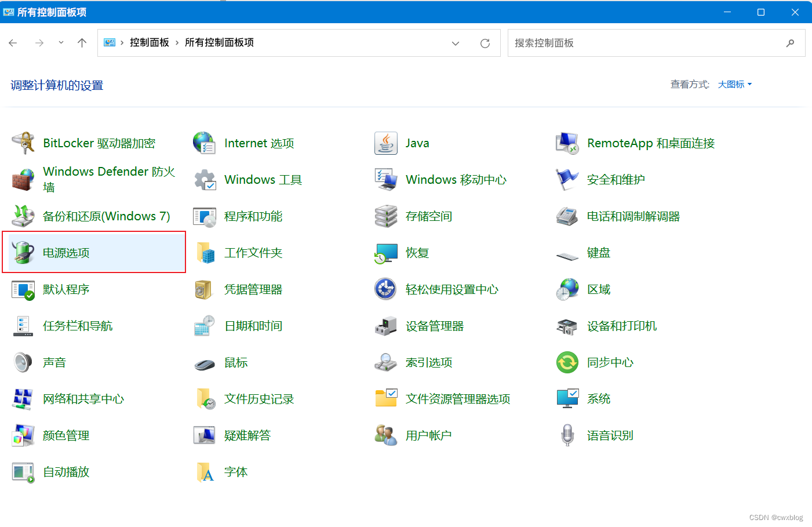Navigate up one level with up arrow
The width and height of the screenshot is (812, 527).
(x=82, y=43)
